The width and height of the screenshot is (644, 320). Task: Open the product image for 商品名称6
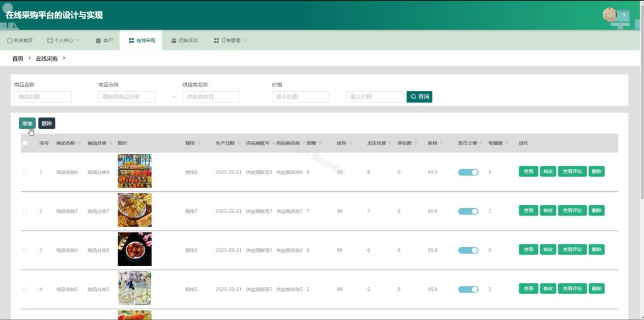pos(135,249)
